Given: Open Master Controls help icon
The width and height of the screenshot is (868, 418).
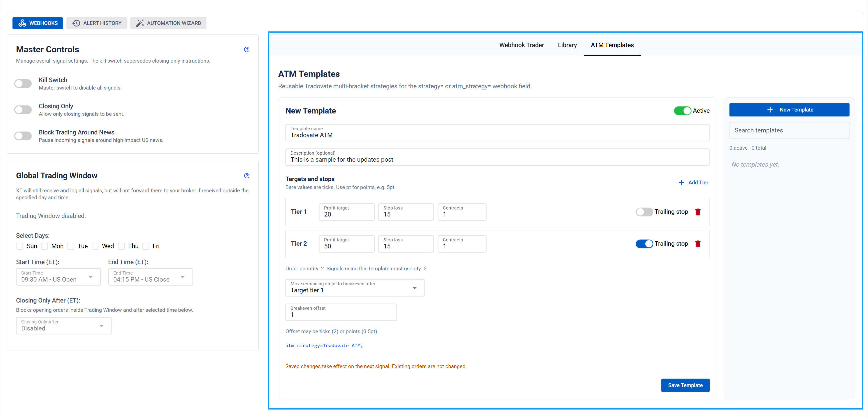Looking at the screenshot, I should (x=247, y=49).
